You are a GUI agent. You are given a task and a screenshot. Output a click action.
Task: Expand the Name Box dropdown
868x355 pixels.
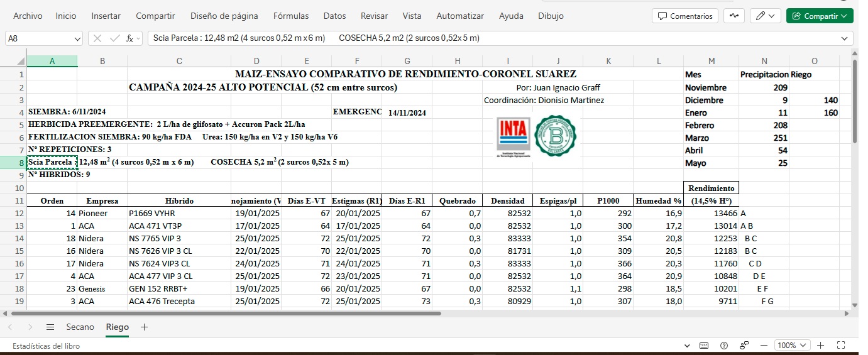pos(77,38)
